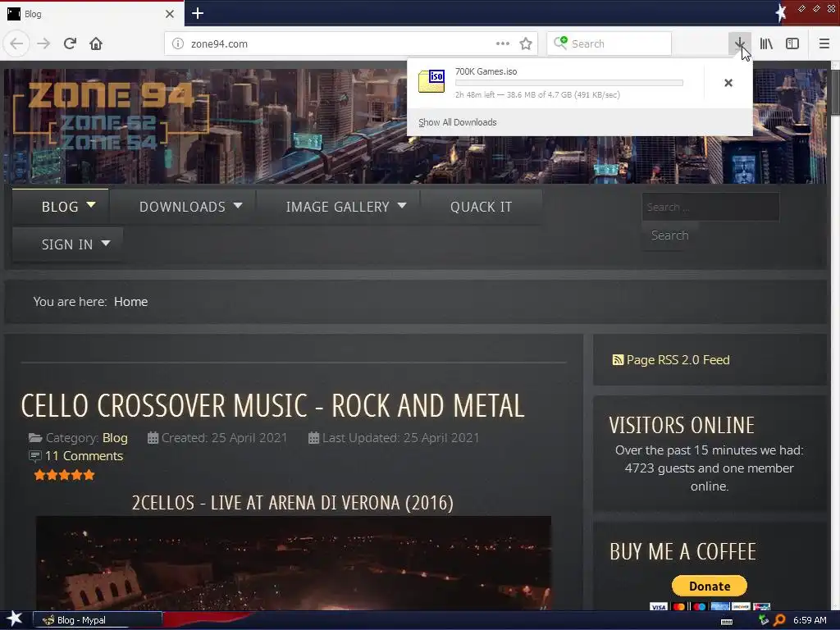Open the Library bookshelf icon
Viewport: 840px width, 630px height.
pos(766,43)
